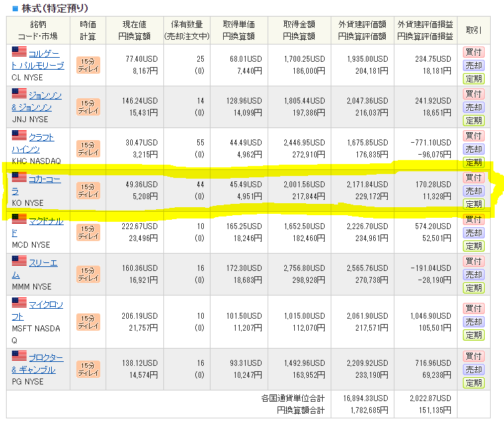Open the ジョンソン & ジョンソン stock link

(37, 101)
